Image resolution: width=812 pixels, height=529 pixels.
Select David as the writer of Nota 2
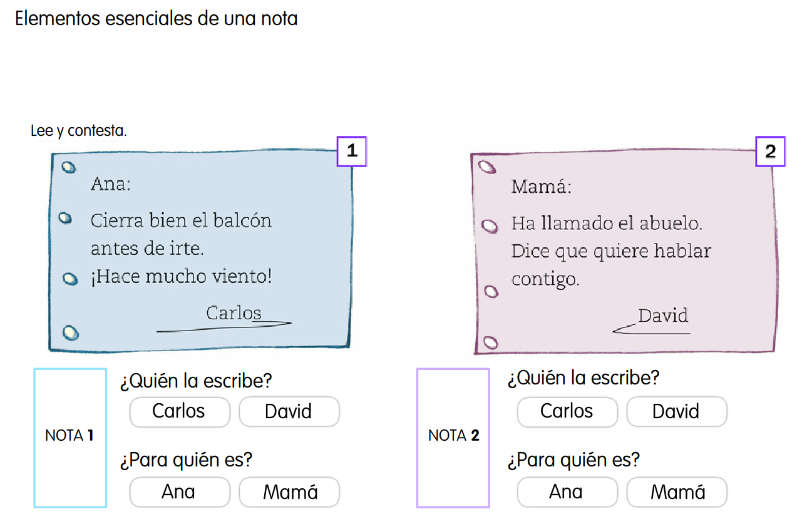click(x=677, y=411)
